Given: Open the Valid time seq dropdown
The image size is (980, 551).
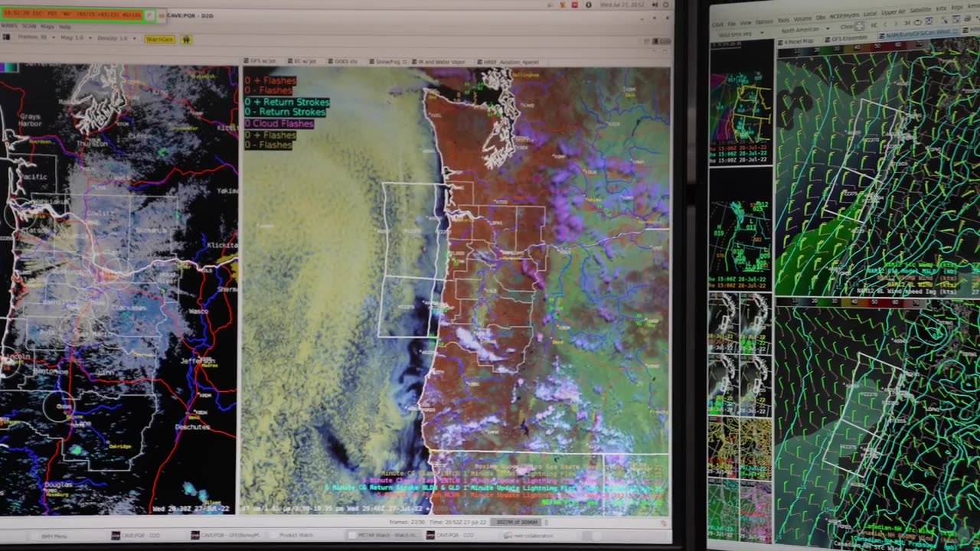Looking at the screenshot, I should (x=741, y=34).
